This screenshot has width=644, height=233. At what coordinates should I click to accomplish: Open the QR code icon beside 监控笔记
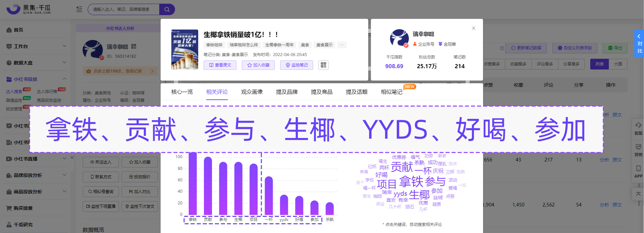[x=324, y=65]
